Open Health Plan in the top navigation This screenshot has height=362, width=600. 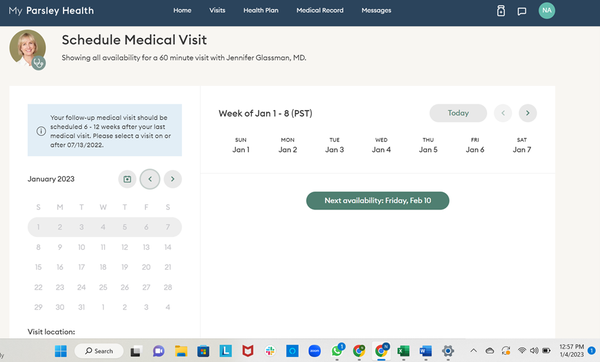[x=261, y=10]
